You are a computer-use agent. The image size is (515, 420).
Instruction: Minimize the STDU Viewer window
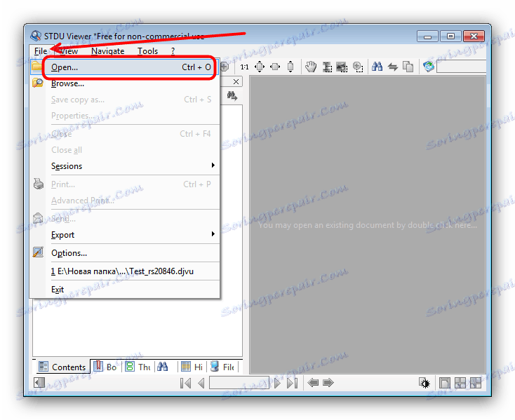click(x=427, y=36)
